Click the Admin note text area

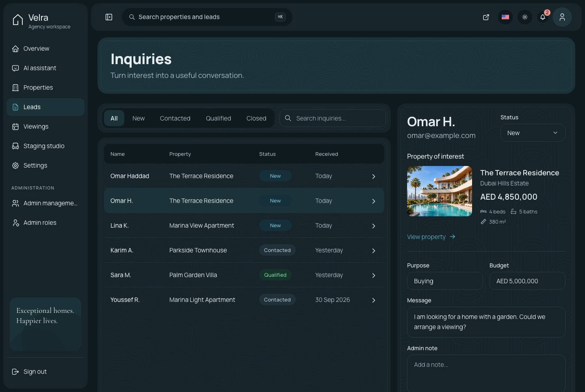(486, 373)
